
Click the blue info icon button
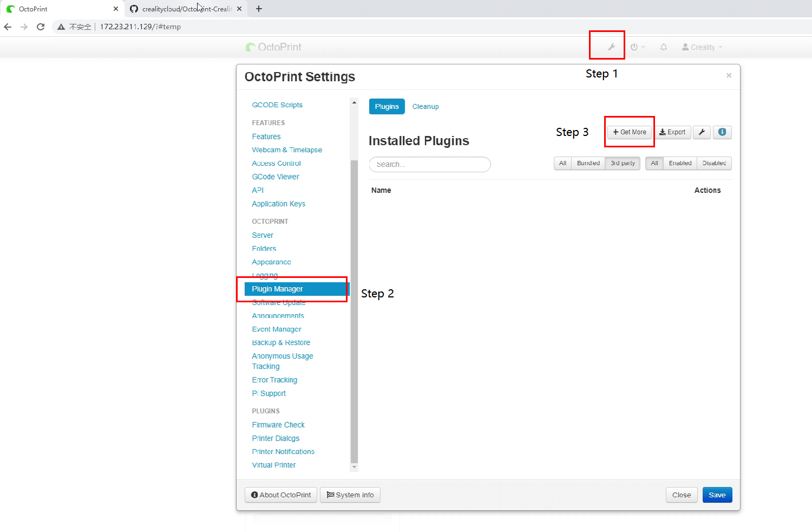tap(722, 132)
